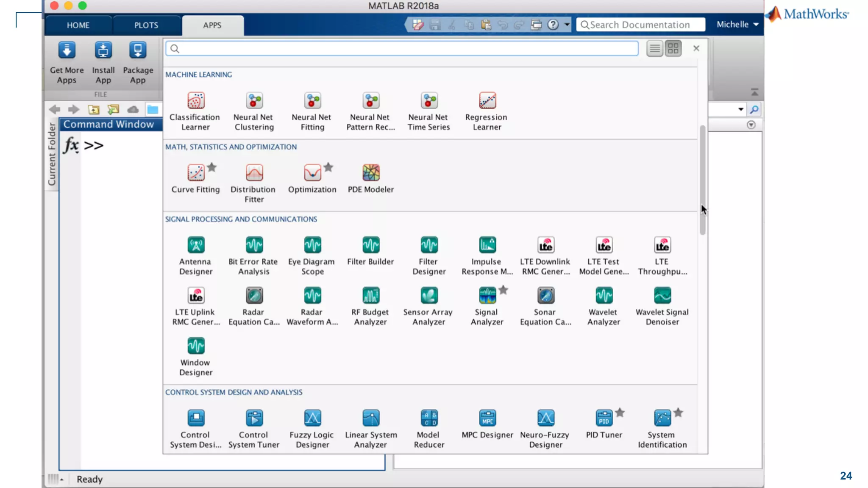Launch the PID Tuner app
The image size is (868, 488).
pos(604,424)
